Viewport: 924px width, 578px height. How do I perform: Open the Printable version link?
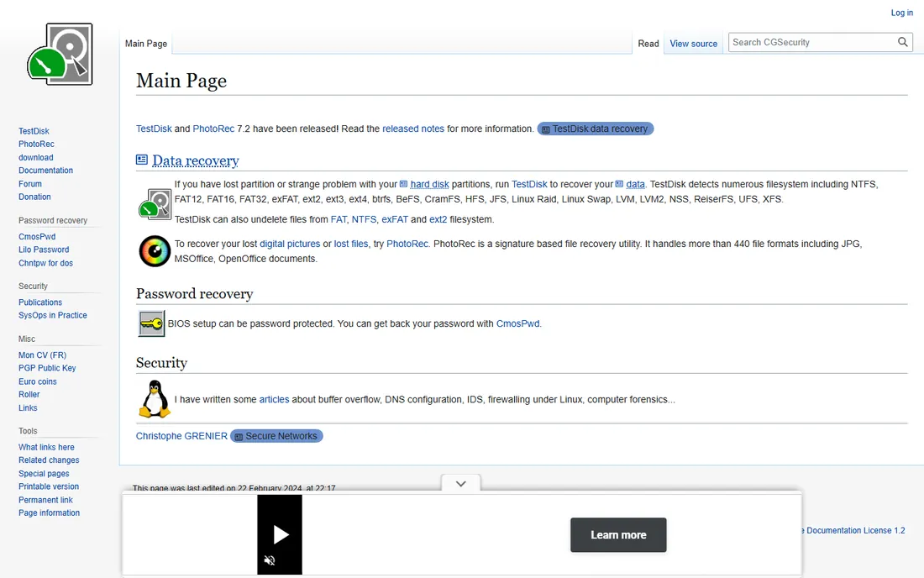(49, 486)
